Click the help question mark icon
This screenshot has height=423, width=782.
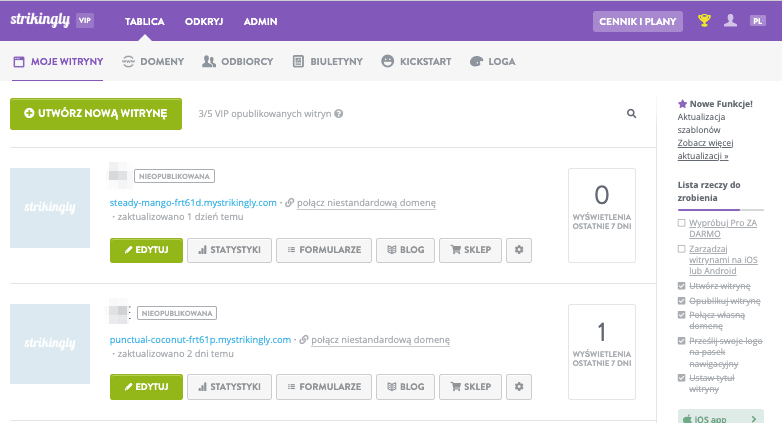pos(339,114)
